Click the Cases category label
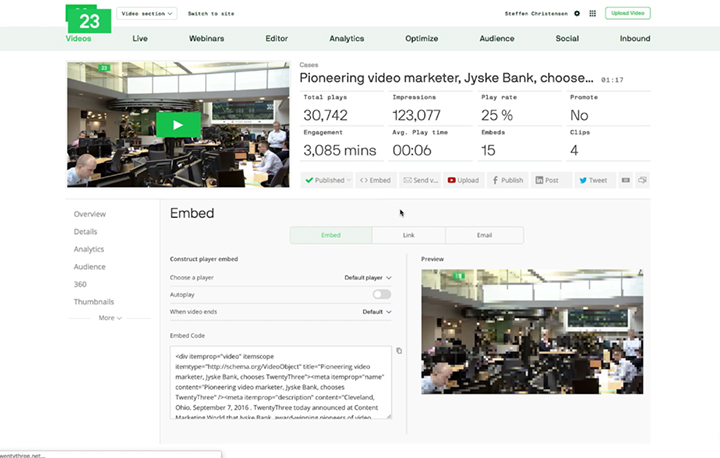 click(309, 65)
